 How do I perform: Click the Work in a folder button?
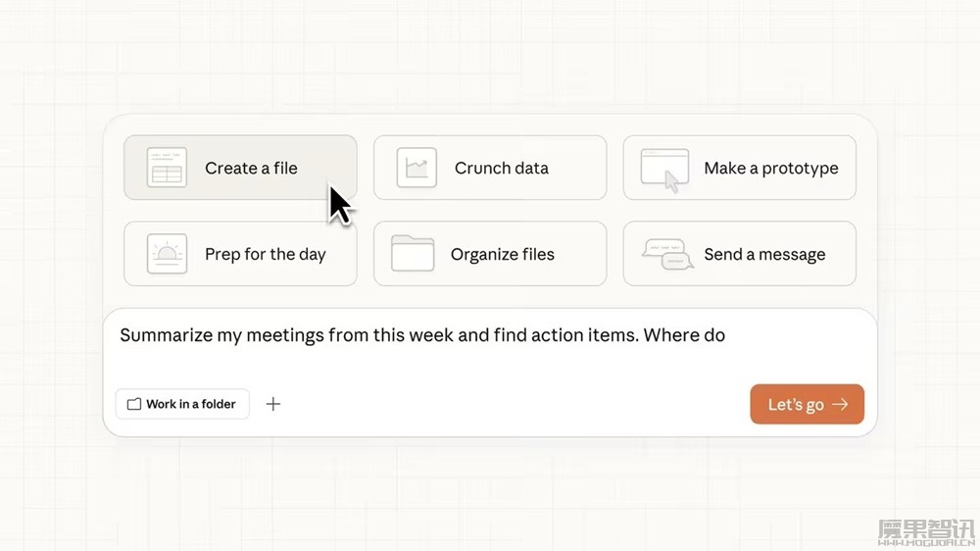pyautogui.click(x=182, y=404)
